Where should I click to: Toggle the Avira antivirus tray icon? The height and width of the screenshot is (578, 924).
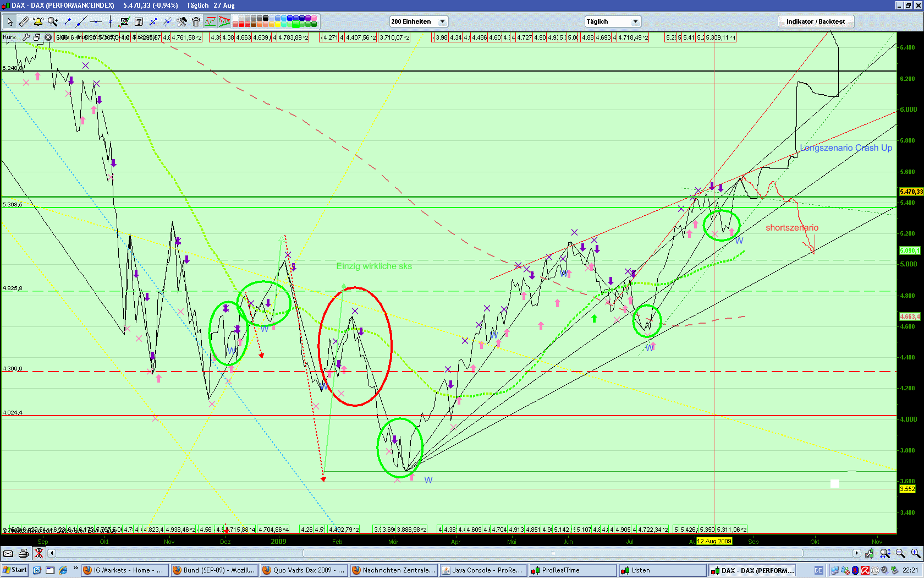pyautogui.click(x=865, y=570)
